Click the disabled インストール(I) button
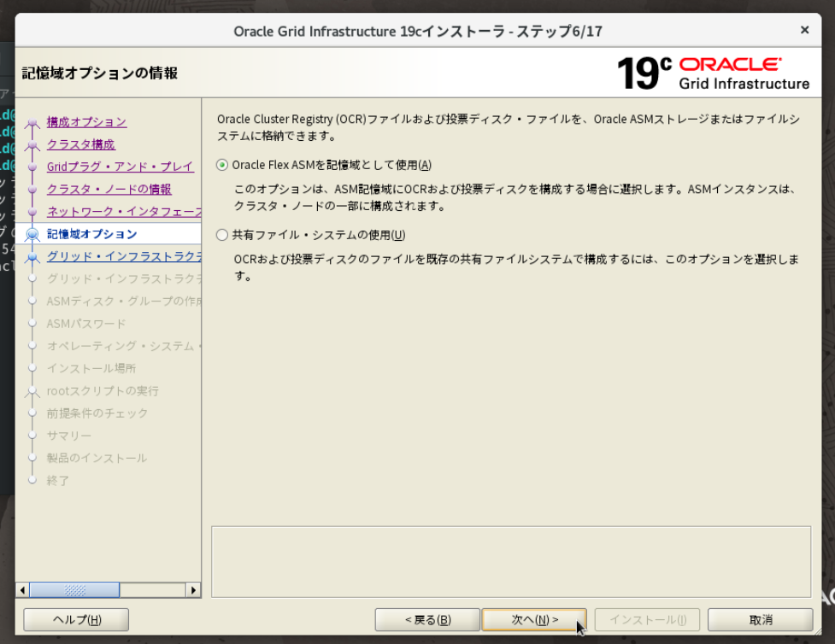 pyautogui.click(x=647, y=619)
